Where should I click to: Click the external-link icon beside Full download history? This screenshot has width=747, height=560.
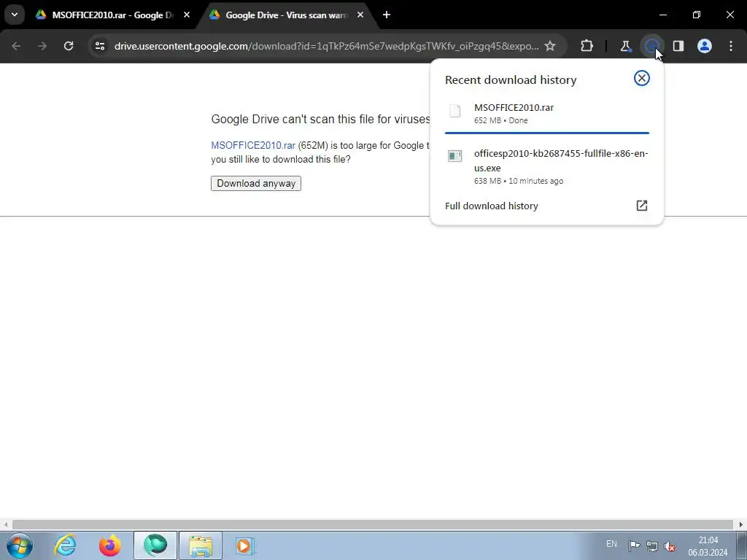point(642,205)
